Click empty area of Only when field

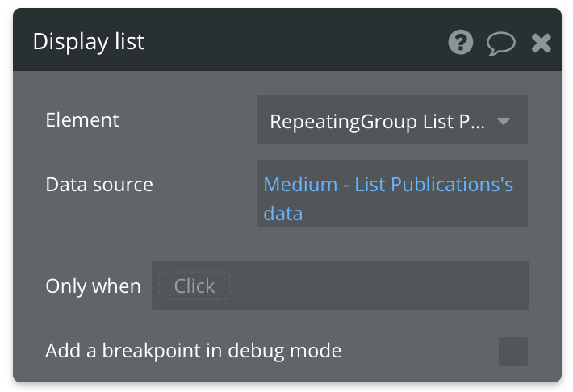tap(379, 286)
